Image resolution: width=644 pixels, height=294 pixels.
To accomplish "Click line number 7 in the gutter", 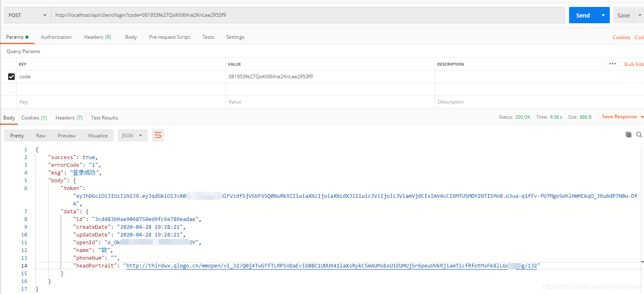I will [x=26, y=212].
